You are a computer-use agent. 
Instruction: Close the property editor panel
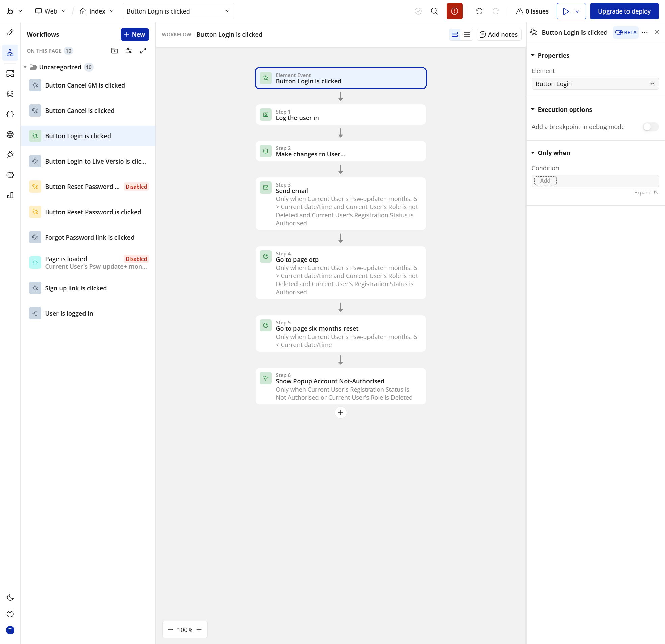[x=657, y=32]
